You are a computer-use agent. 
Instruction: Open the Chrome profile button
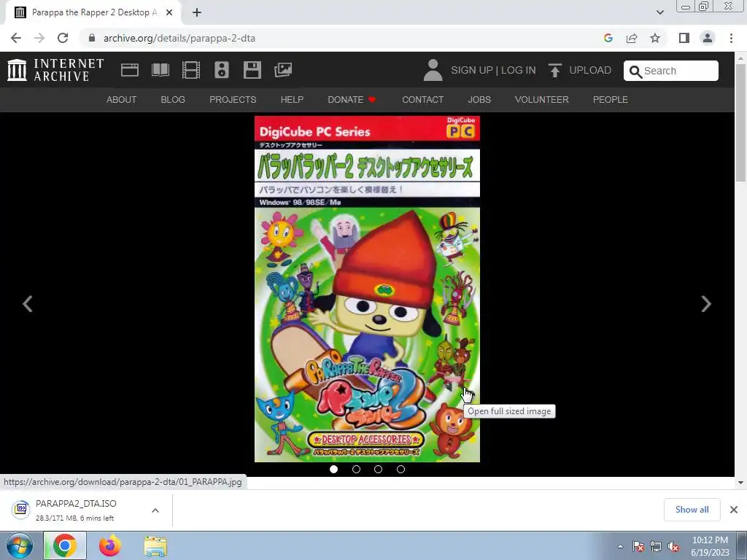[x=708, y=38]
